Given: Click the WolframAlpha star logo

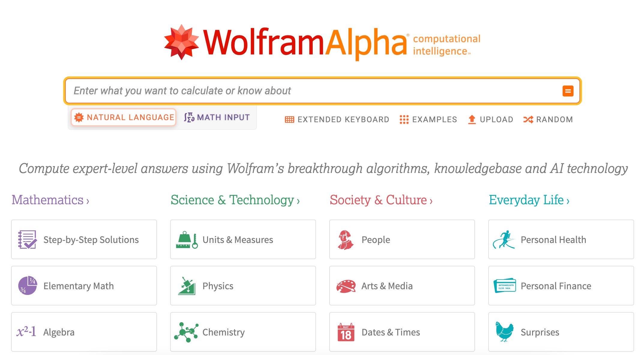Looking at the screenshot, I should click(182, 42).
